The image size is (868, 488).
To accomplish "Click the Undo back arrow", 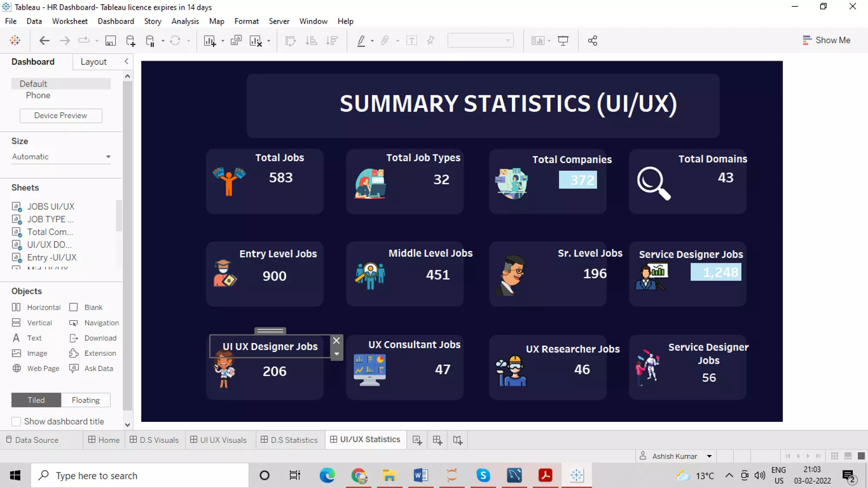I will click(44, 41).
